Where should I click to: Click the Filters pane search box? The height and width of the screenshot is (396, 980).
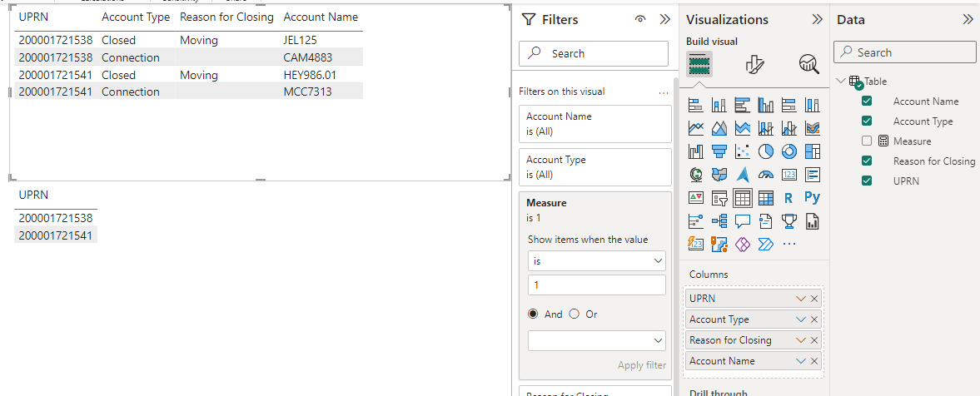tap(593, 54)
